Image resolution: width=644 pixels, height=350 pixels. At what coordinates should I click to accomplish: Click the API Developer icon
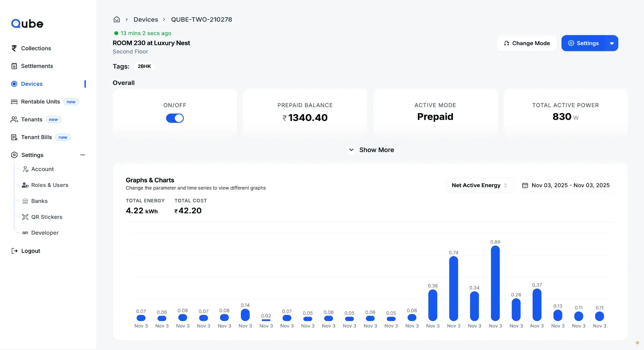[x=25, y=233]
